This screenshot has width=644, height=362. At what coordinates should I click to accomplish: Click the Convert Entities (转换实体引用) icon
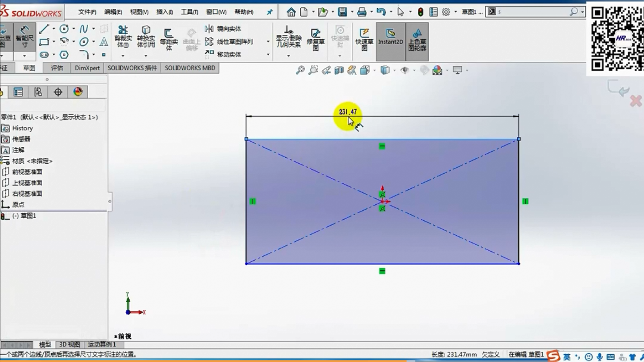(x=146, y=35)
